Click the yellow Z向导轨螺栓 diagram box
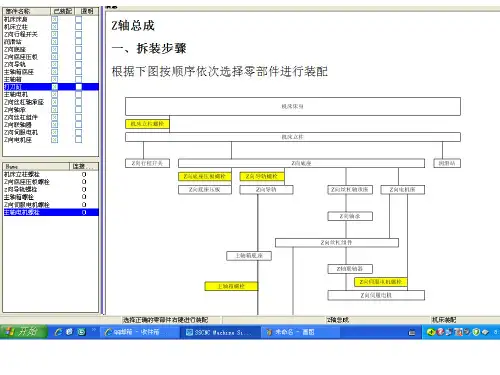This screenshot has width=500, height=375. [x=262, y=177]
